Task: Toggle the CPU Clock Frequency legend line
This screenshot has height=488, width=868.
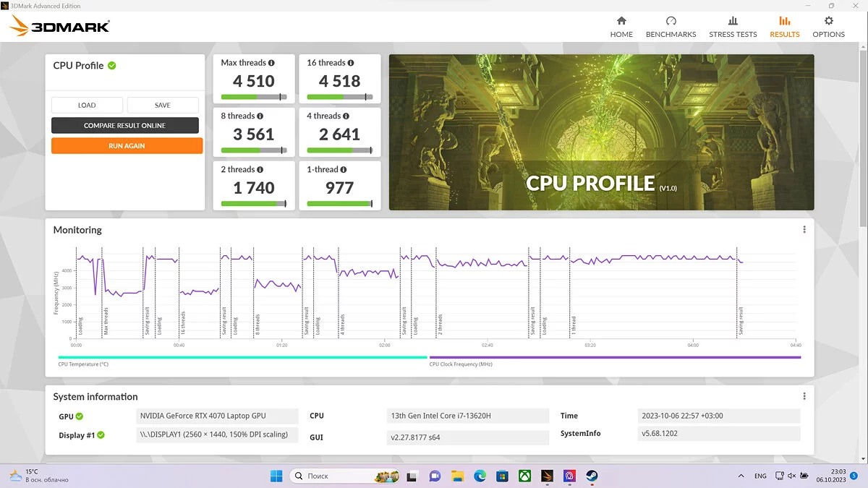Action: 615,357
